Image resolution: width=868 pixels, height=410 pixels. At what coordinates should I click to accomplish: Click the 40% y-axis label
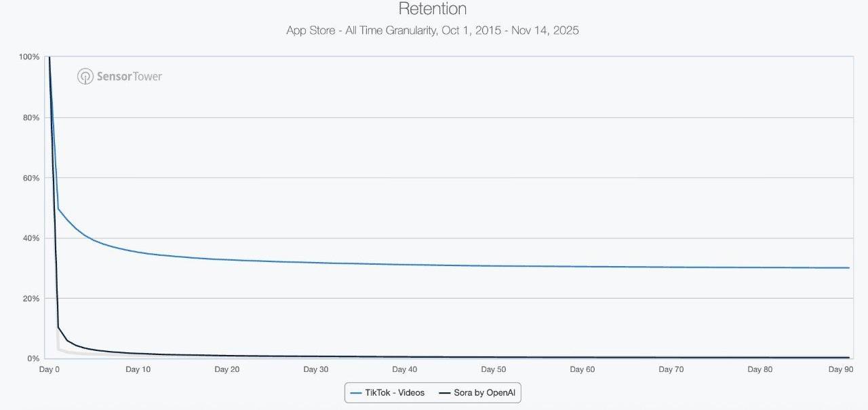click(31, 238)
